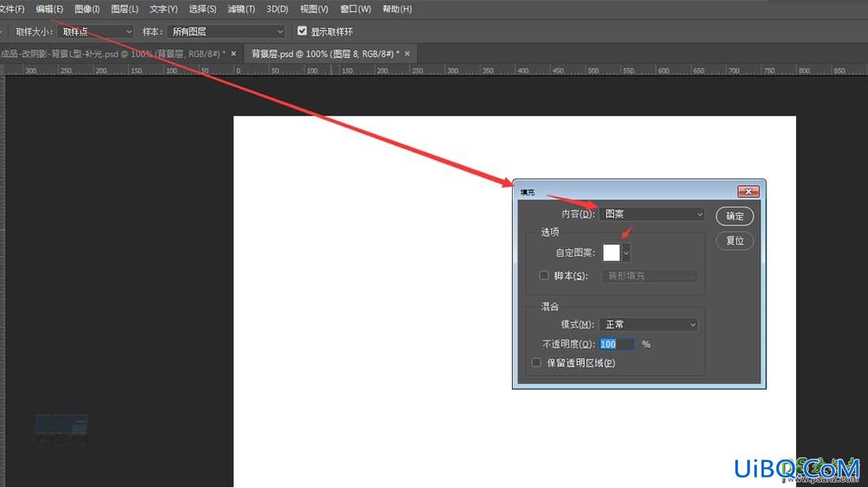Click the 自定图案 pattern swatch
868x488 pixels.
(x=611, y=253)
